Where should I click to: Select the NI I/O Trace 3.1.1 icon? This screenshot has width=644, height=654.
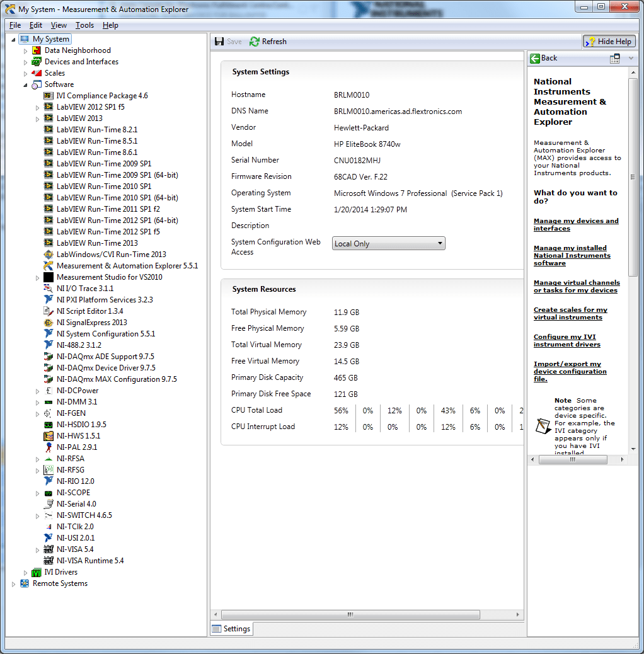tap(49, 288)
